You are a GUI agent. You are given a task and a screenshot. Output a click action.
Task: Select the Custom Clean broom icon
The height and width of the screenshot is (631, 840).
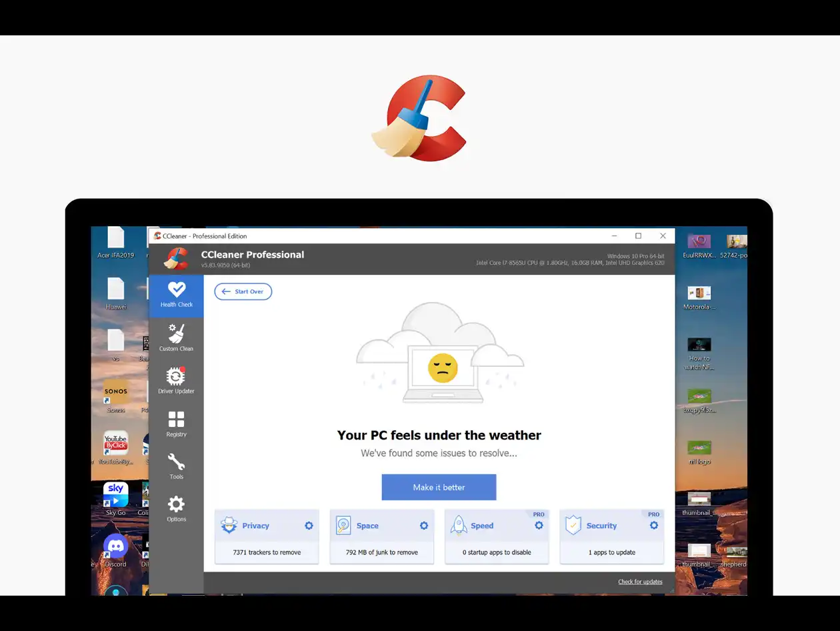pyautogui.click(x=176, y=336)
